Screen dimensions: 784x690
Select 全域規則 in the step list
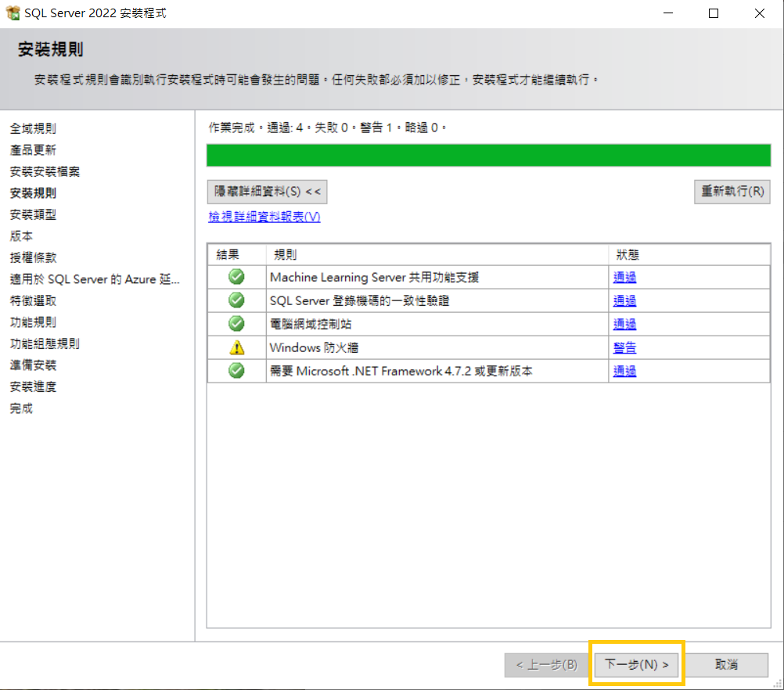point(33,128)
